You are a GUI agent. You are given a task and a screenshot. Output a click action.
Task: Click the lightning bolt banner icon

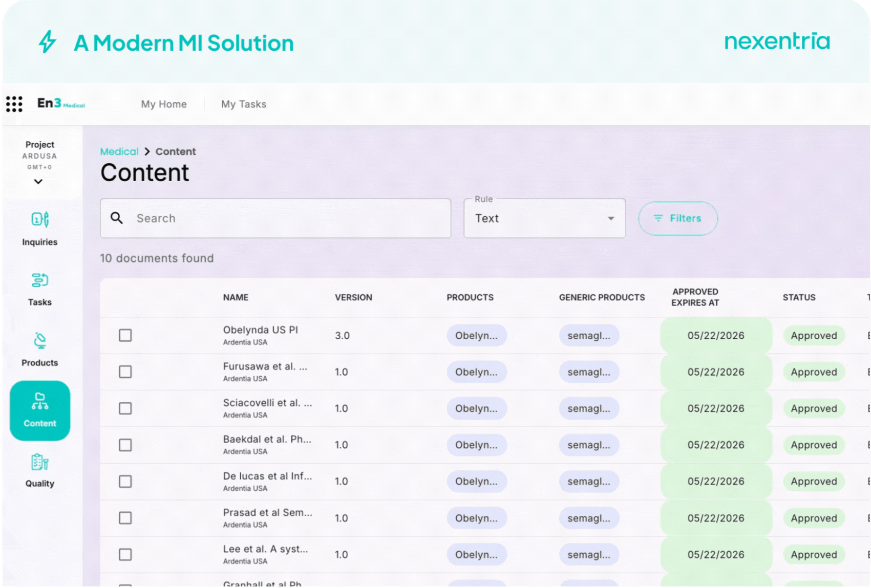pos(48,42)
